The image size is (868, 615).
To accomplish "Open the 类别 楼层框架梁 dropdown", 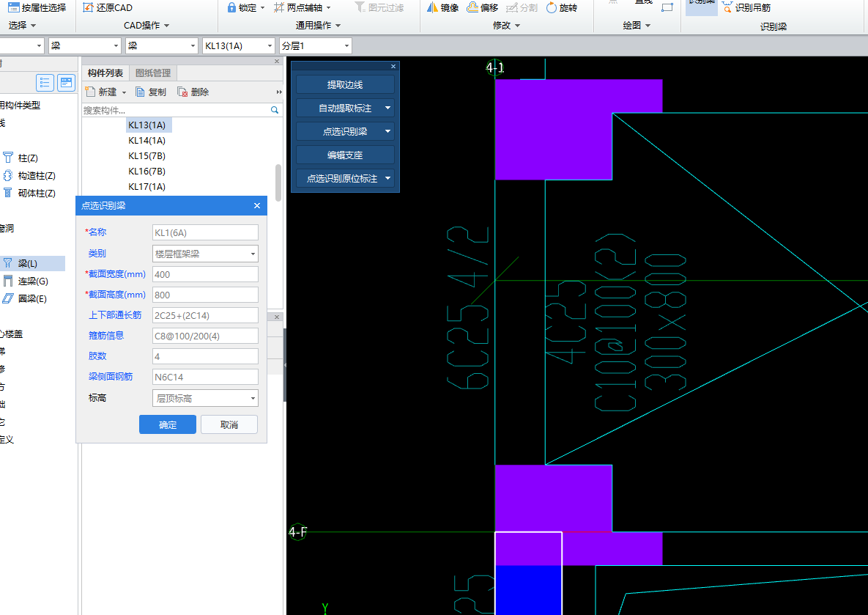I will (205, 254).
